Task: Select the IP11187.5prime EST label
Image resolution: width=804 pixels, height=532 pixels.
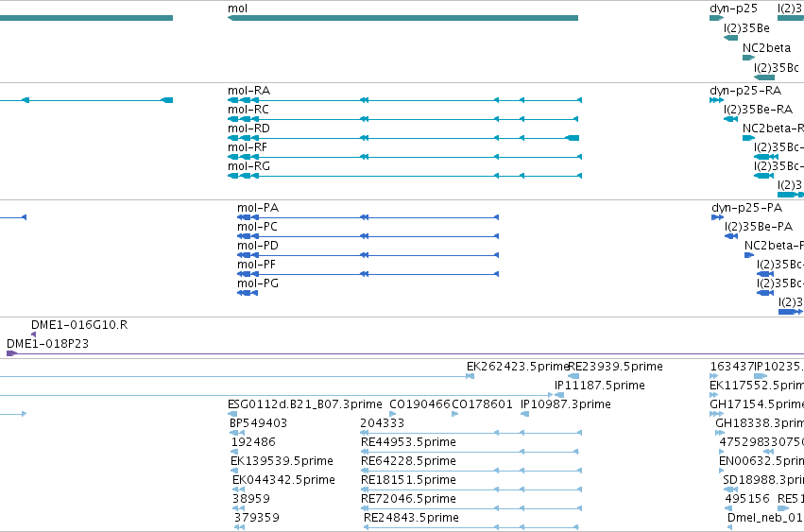Action: (600, 386)
